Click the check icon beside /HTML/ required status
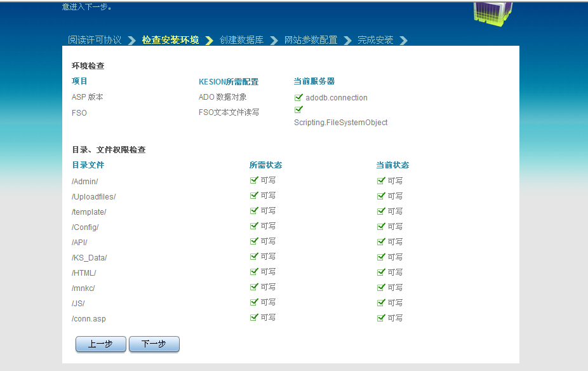588x371 pixels. pos(254,272)
